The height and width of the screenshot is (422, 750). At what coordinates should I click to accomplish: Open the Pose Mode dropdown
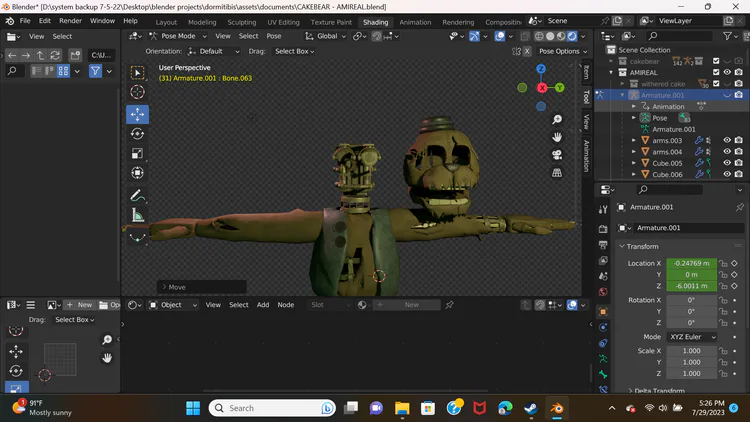pyautogui.click(x=178, y=36)
